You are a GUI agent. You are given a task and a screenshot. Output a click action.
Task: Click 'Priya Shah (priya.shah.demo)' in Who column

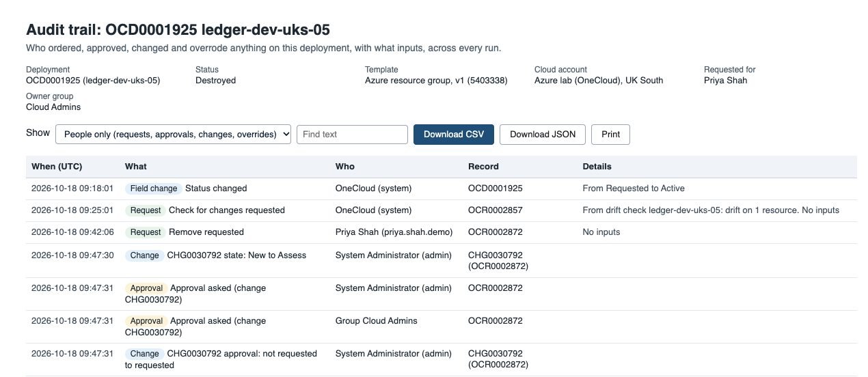coord(394,232)
